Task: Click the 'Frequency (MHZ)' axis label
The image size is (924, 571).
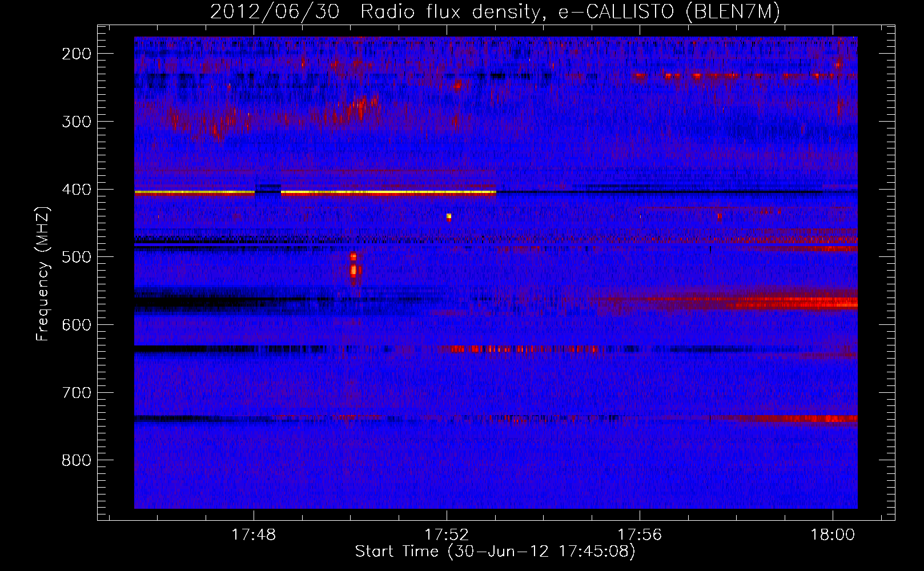Action: [x=43, y=274]
